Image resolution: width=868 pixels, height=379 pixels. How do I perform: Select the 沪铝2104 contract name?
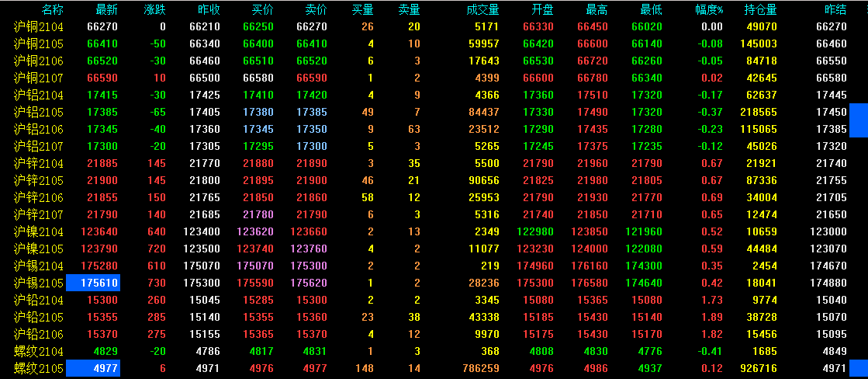point(38,96)
